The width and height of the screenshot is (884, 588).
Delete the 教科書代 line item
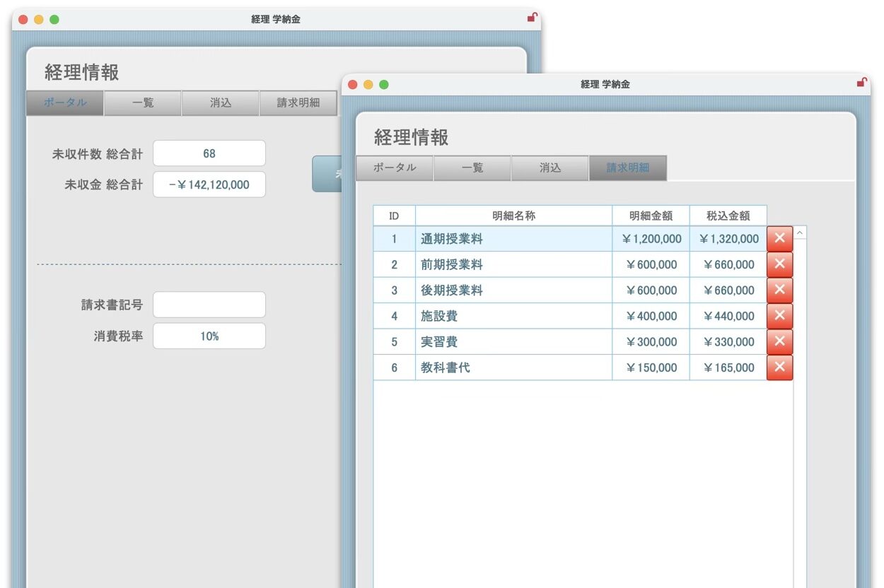pos(779,367)
